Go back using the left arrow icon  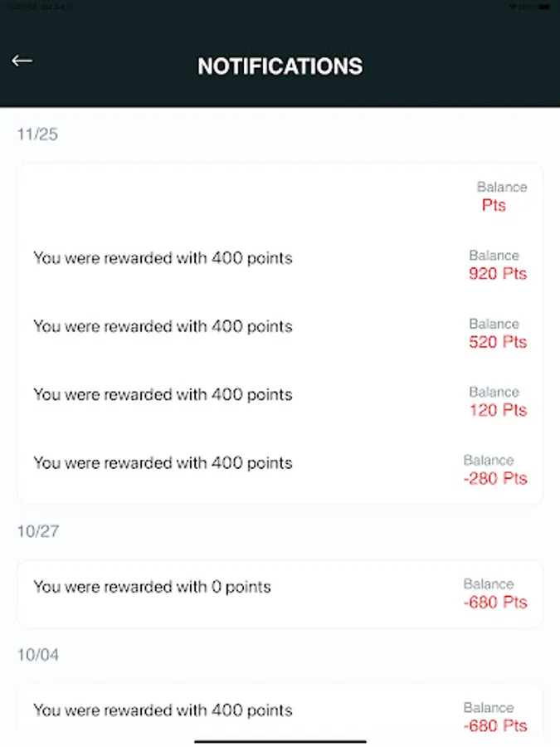tap(22, 61)
